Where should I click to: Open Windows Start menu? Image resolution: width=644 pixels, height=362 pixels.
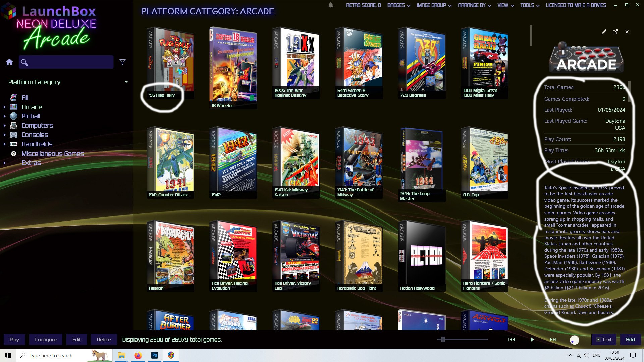point(8,355)
